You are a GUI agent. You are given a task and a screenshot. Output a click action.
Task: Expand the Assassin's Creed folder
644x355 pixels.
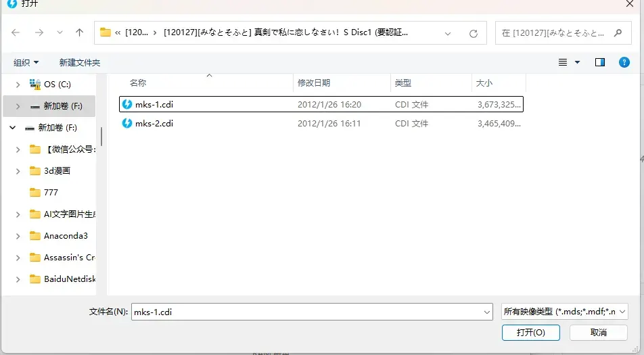[18, 258]
